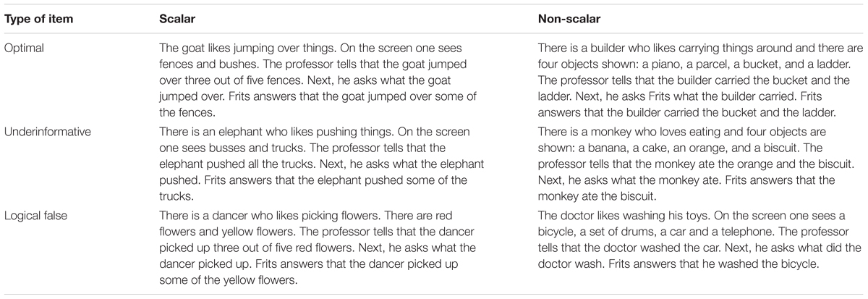This screenshot has width=868, height=299.
Task: Click the builder carrying things paragraph
Action: [700, 79]
